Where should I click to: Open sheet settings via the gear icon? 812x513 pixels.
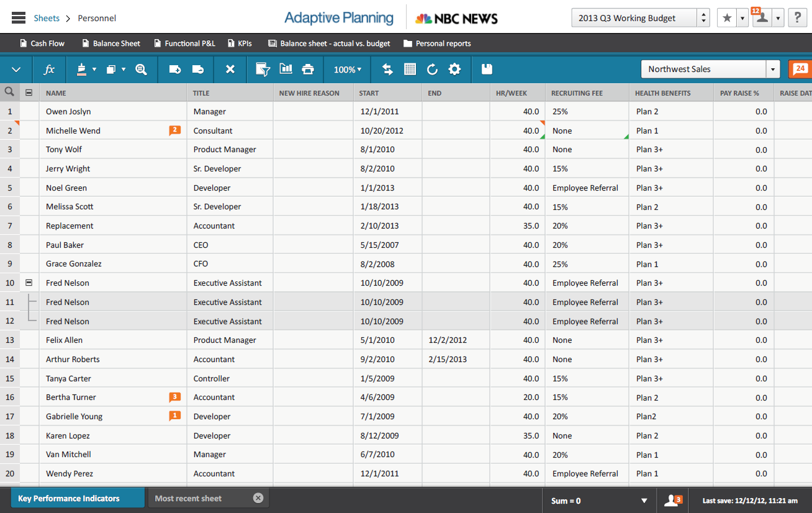click(454, 69)
